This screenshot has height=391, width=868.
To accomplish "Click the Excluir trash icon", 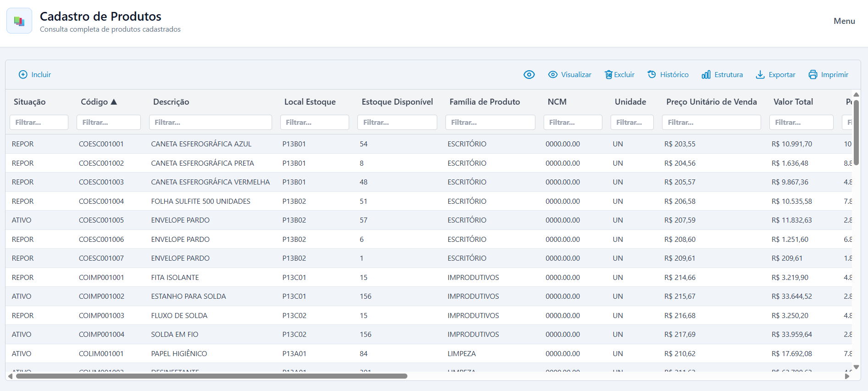I will tap(608, 74).
